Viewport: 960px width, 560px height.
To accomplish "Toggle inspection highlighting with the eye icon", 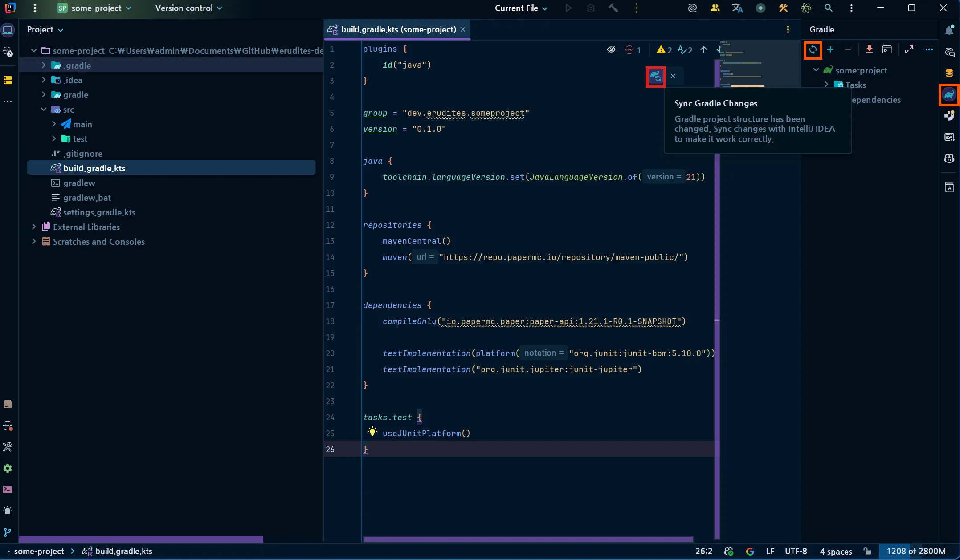I will click(x=611, y=49).
